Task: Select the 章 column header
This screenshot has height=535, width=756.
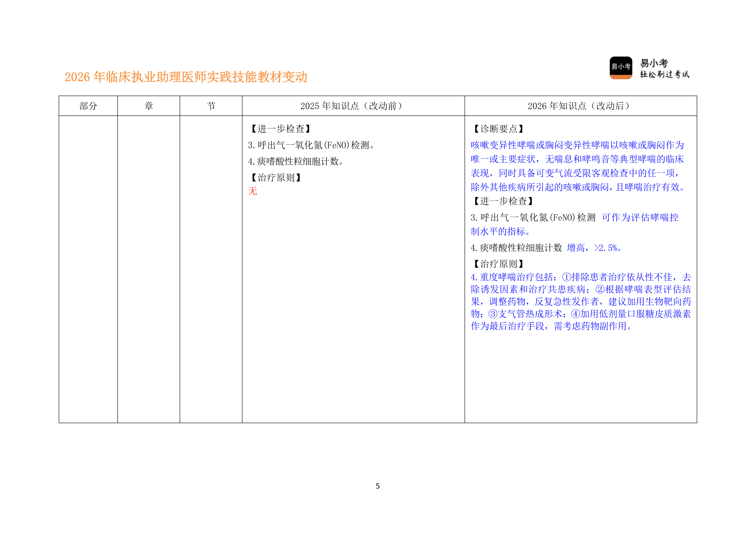Action: (149, 105)
